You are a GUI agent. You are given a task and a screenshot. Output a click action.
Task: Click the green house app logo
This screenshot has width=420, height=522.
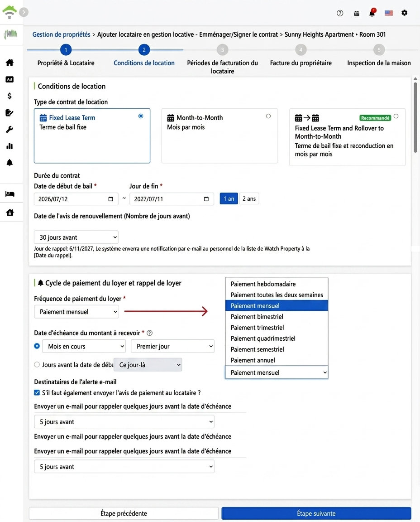pyautogui.click(x=10, y=12)
